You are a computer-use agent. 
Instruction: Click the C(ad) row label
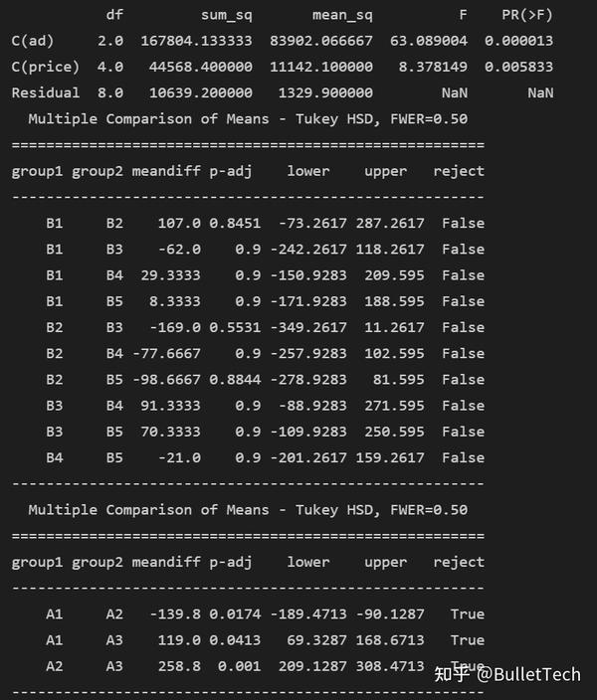point(32,41)
